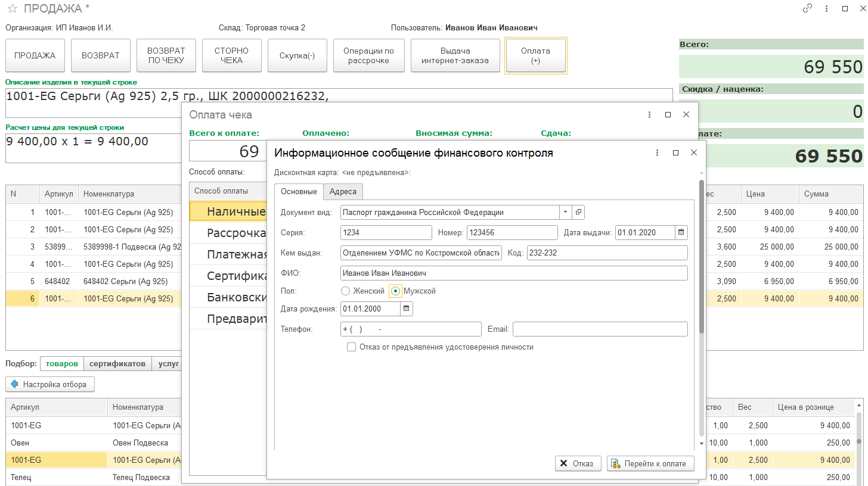The height and width of the screenshot is (486, 868).
Task: Click price calculation field 9 400,00 x 1
Action: pyautogui.click(x=94, y=148)
